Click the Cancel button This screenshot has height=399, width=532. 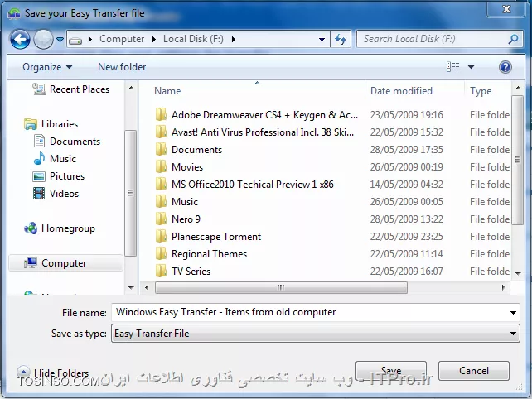[474, 371]
